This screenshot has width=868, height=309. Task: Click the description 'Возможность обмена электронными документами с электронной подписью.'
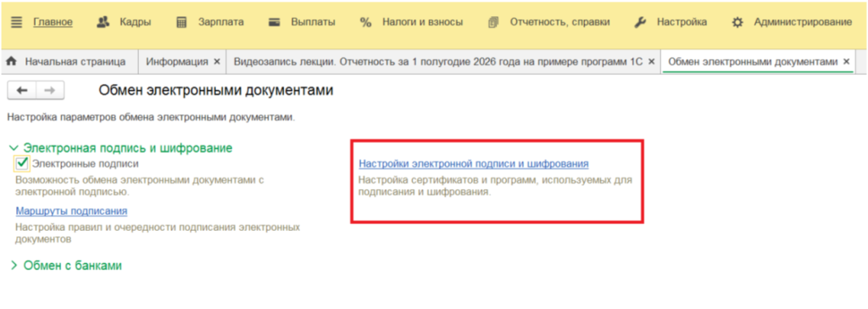coord(141,187)
